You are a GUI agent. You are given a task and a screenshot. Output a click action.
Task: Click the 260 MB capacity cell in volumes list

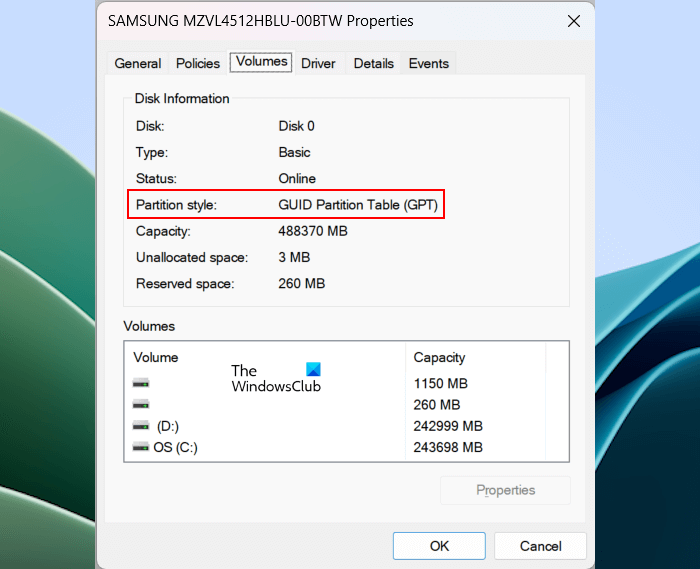click(x=437, y=405)
